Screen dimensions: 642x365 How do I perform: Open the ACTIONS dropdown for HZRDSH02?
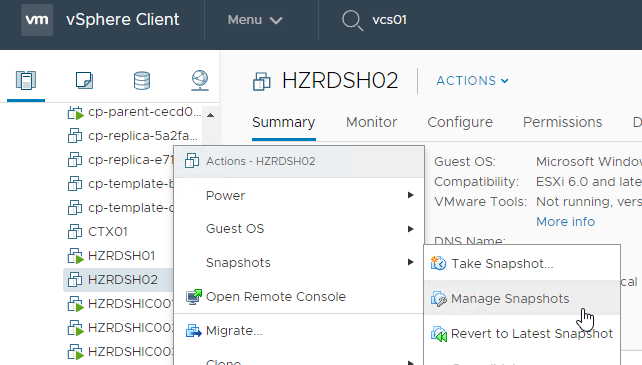pyautogui.click(x=472, y=81)
